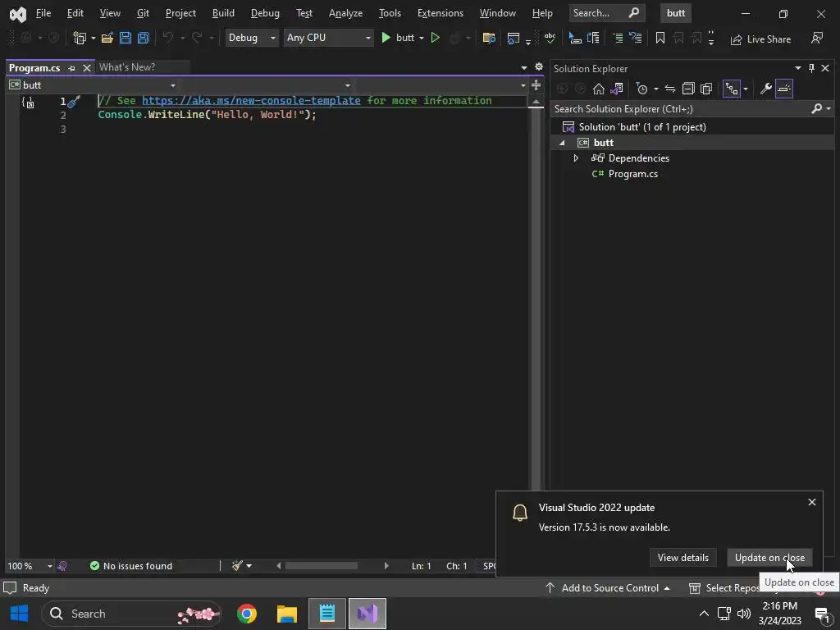The image size is (840, 630).
Task: Open Google Chrome from the taskbar
Action: pyautogui.click(x=246, y=614)
